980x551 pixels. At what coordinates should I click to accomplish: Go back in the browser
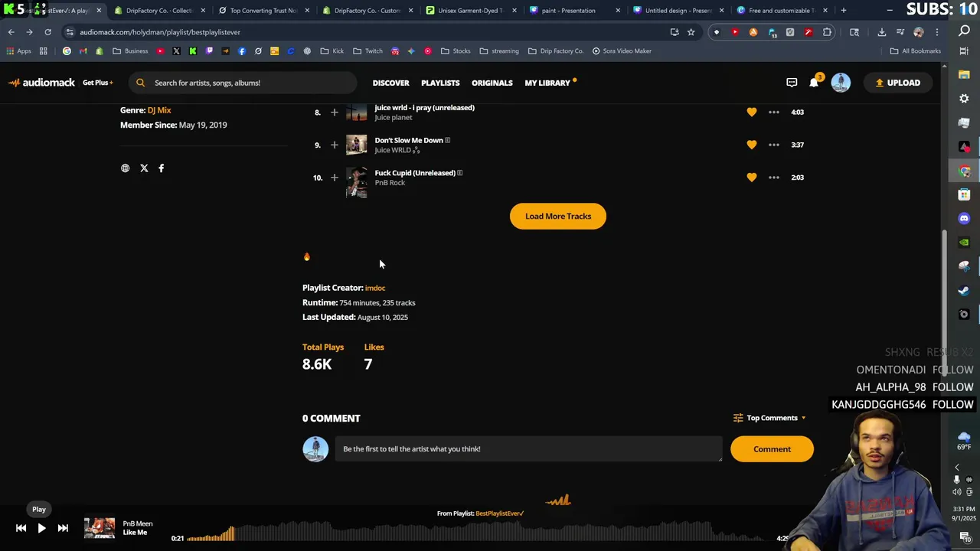coord(11,32)
